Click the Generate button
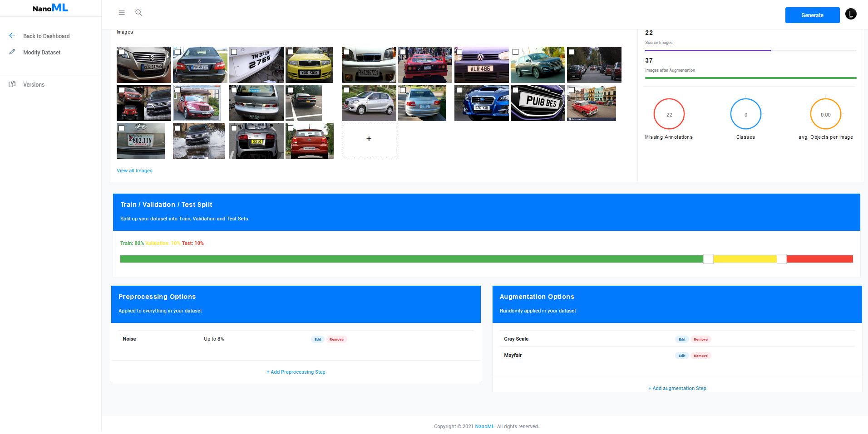 pyautogui.click(x=812, y=15)
